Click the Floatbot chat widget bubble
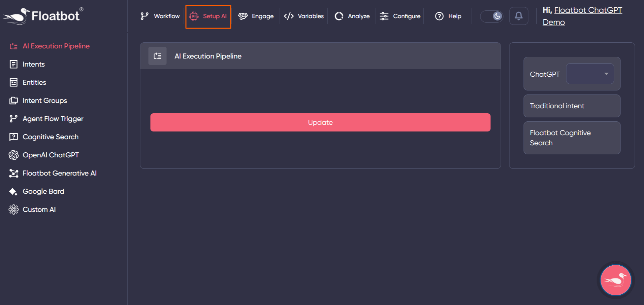This screenshot has width=644, height=305. tap(615, 280)
